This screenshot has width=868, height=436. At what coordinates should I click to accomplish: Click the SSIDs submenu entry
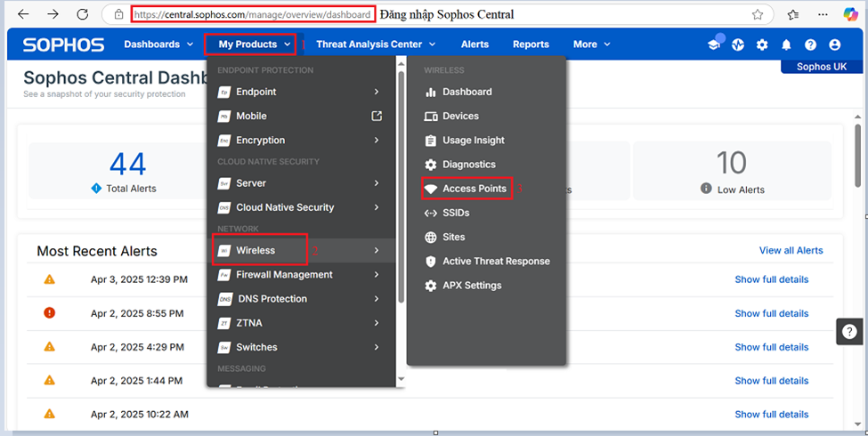456,214
